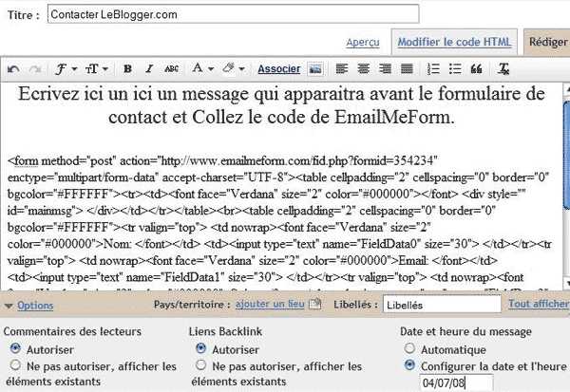Toggle bold formatting
Screen dimensions: 570x392
[127, 68]
